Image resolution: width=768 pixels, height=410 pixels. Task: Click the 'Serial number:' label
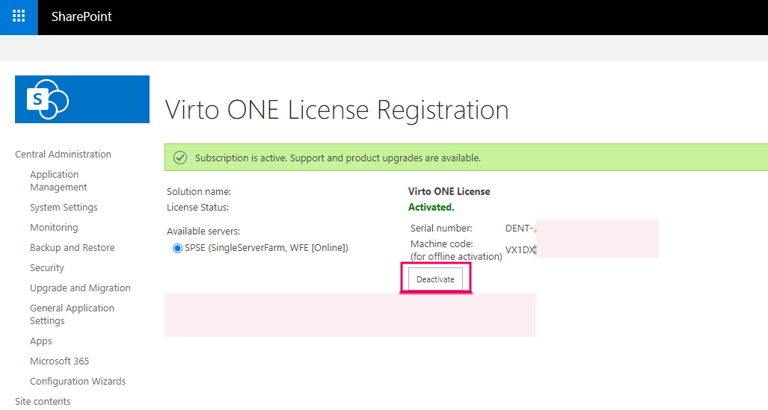(x=441, y=228)
